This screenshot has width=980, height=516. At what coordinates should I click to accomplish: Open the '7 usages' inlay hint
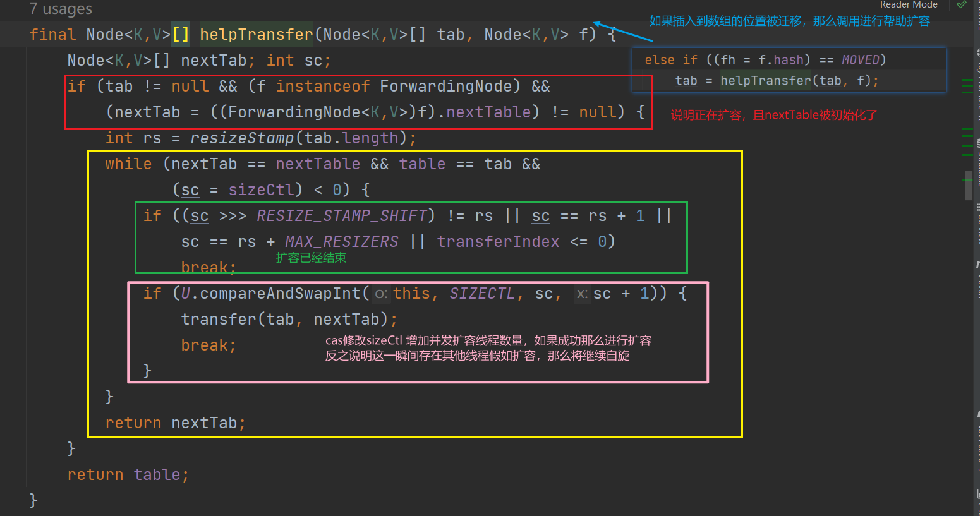(x=61, y=9)
